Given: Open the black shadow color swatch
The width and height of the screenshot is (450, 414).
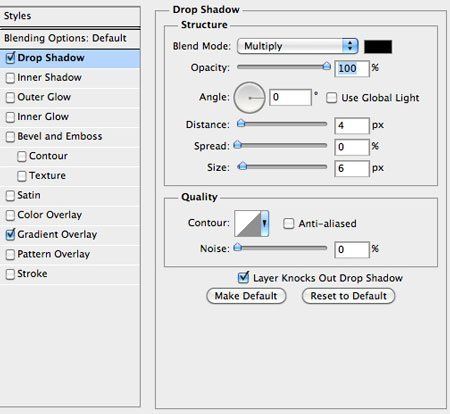Looking at the screenshot, I should [x=378, y=47].
